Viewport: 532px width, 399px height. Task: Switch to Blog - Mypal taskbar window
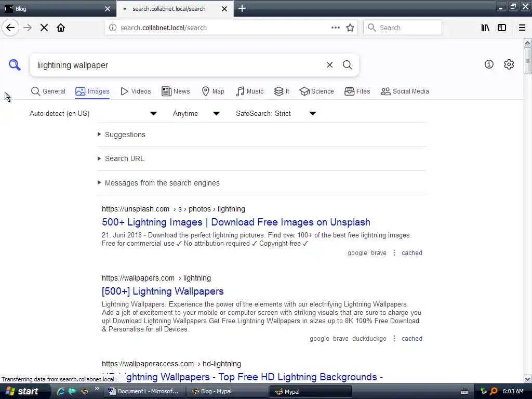coord(228,392)
